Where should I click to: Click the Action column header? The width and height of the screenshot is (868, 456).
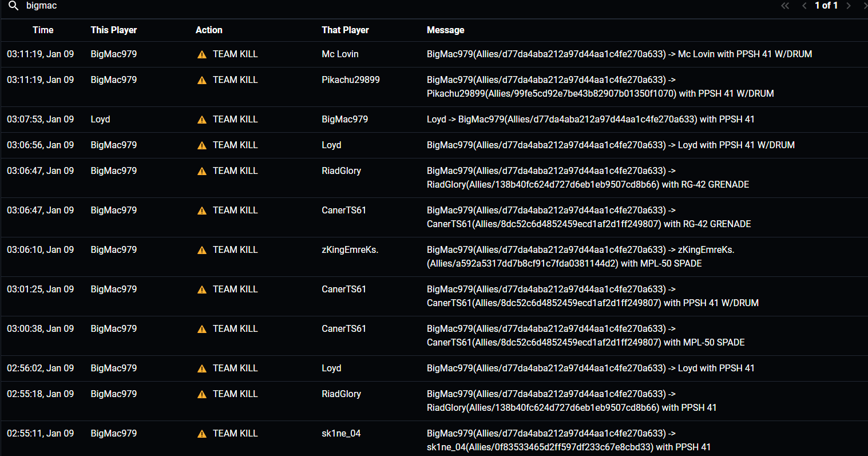coord(209,30)
